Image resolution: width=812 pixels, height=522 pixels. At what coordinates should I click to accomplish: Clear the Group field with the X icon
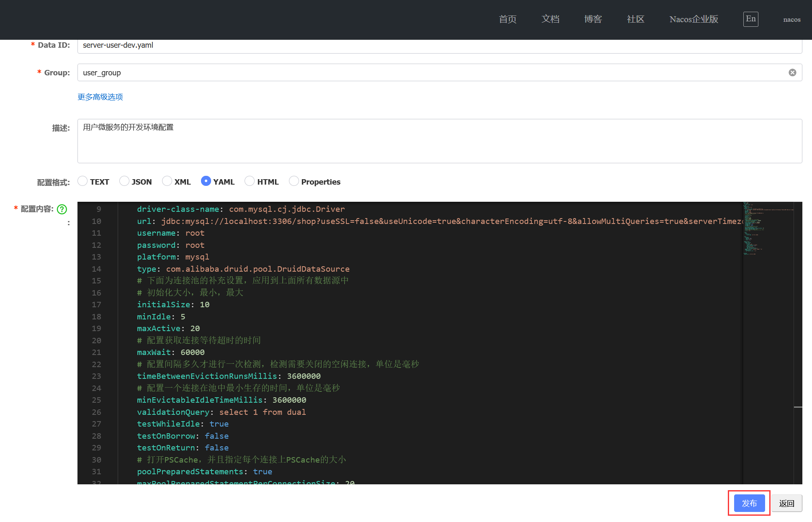(x=792, y=72)
